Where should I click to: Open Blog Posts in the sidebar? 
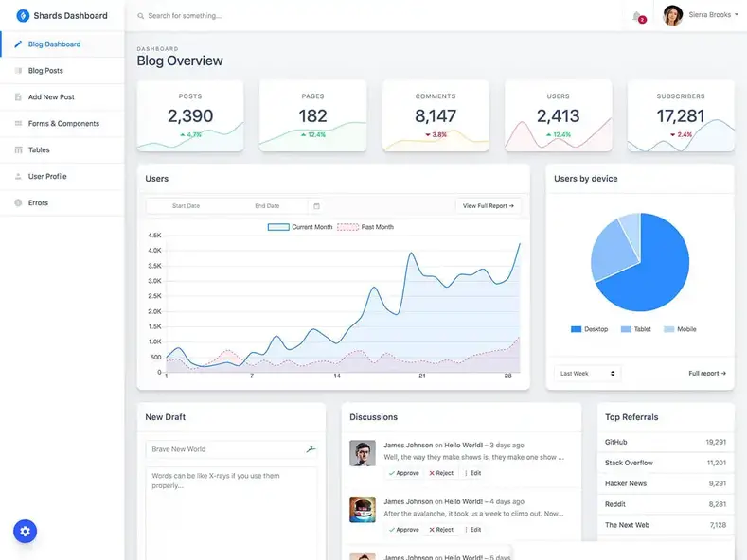click(45, 71)
